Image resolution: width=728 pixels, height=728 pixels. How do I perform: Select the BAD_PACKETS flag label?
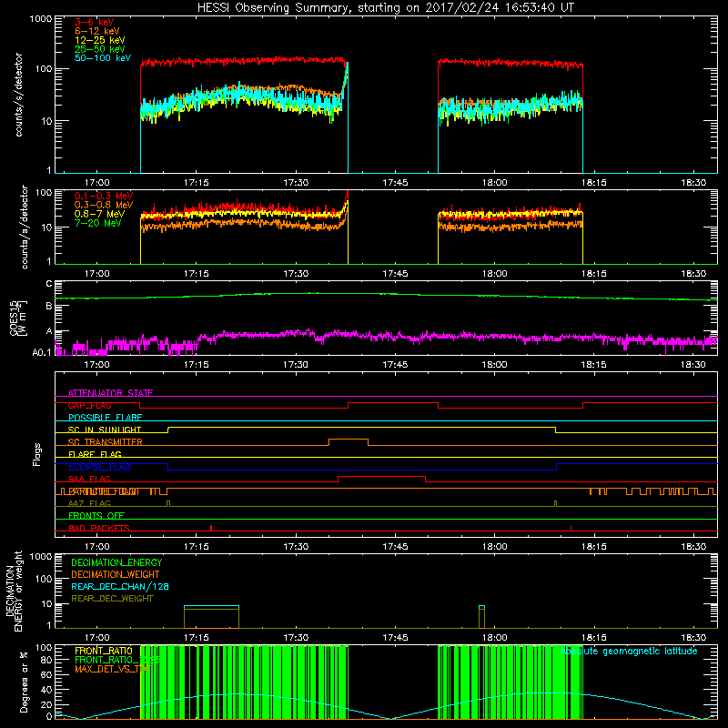[99, 528]
